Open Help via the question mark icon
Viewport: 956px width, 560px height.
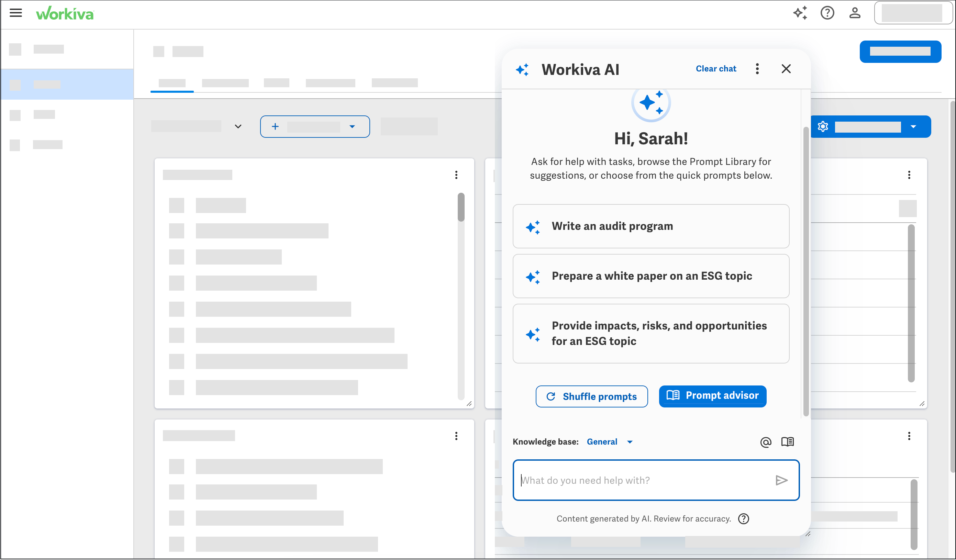827,13
